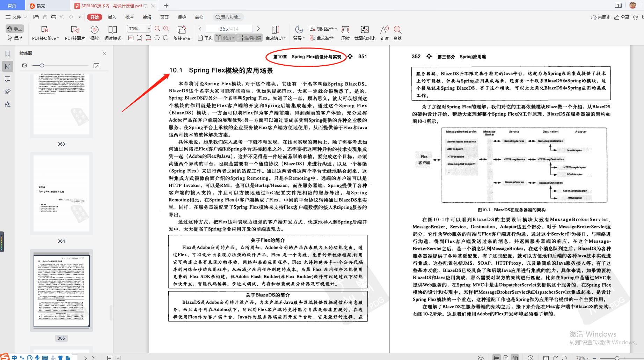Screen dimensions: 644x360
Task: Click 压缩 compress tool
Action: click(345, 33)
